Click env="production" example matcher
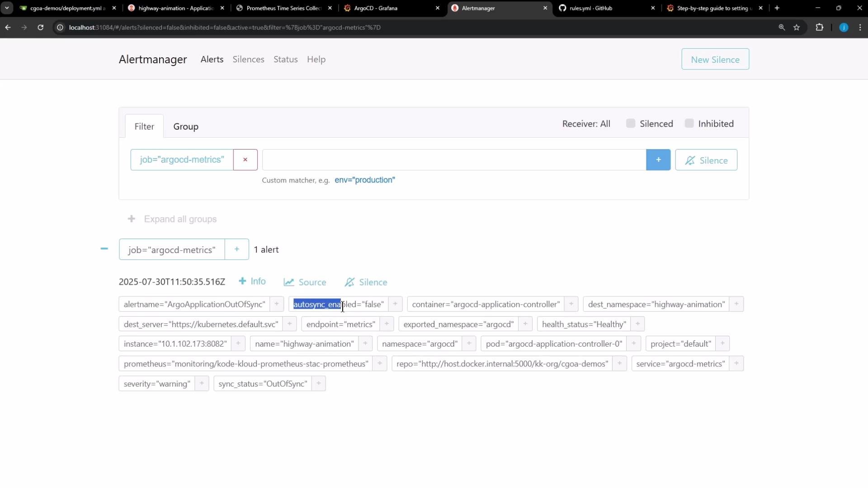The image size is (868, 488). click(365, 180)
